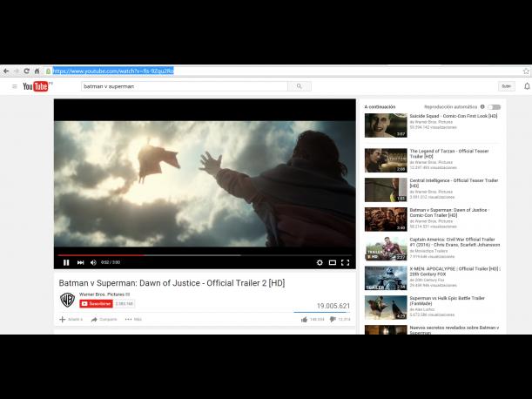The image size is (532, 399).
Task: Click the YouTube search input field
Action: click(x=183, y=86)
